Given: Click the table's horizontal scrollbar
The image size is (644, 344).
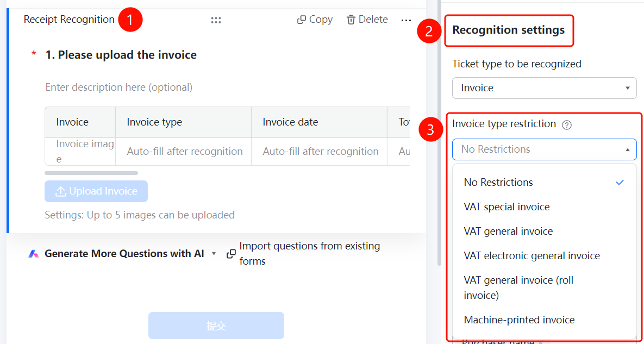Looking at the screenshot, I should point(91,173).
